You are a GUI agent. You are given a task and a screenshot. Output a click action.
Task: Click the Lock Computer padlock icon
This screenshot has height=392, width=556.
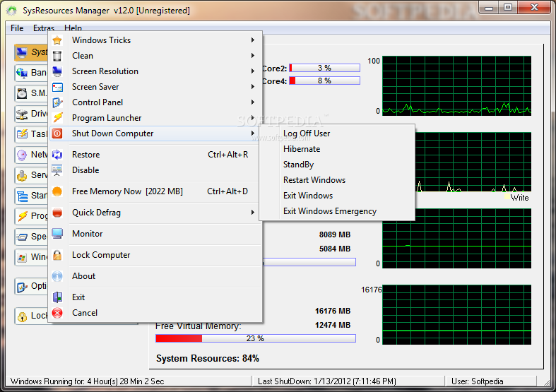coord(57,255)
